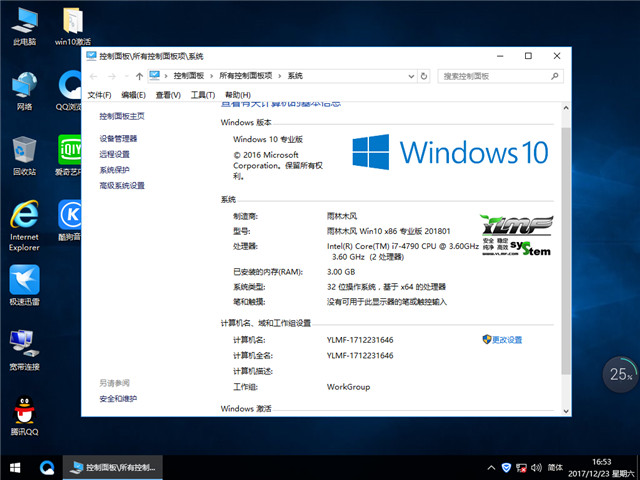Open 安全和维护 link
640x480 pixels.
pyautogui.click(x=118, y=399)
